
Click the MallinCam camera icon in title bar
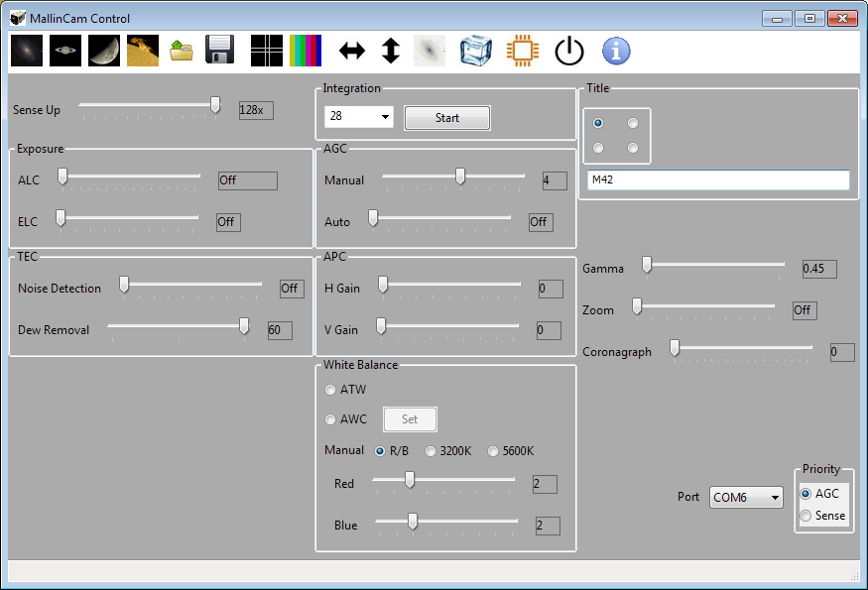[18, 18]
